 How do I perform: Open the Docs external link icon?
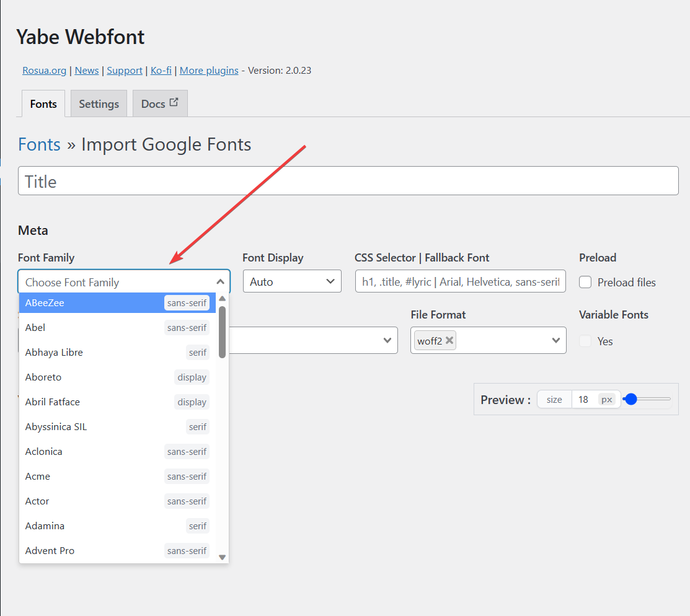174,102
